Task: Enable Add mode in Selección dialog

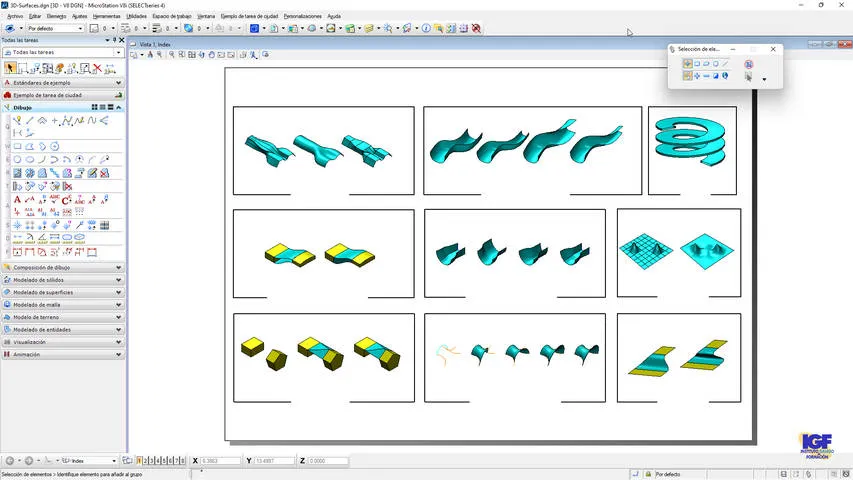Action: click(697, 76)
